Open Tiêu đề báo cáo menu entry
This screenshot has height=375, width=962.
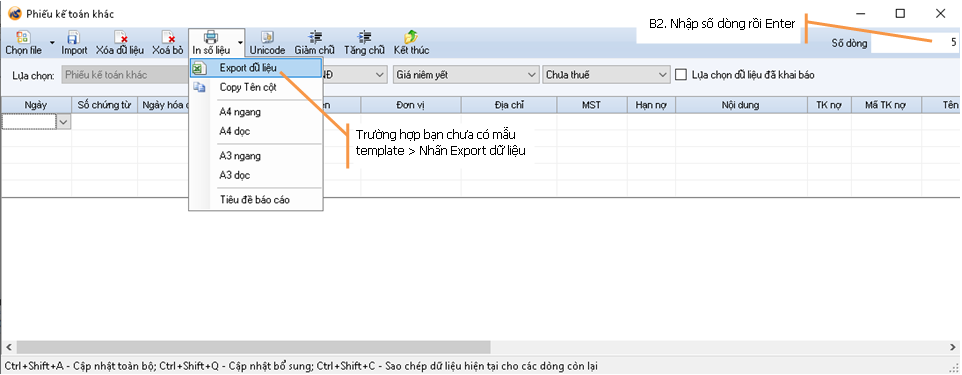click(x=256, y=199)
